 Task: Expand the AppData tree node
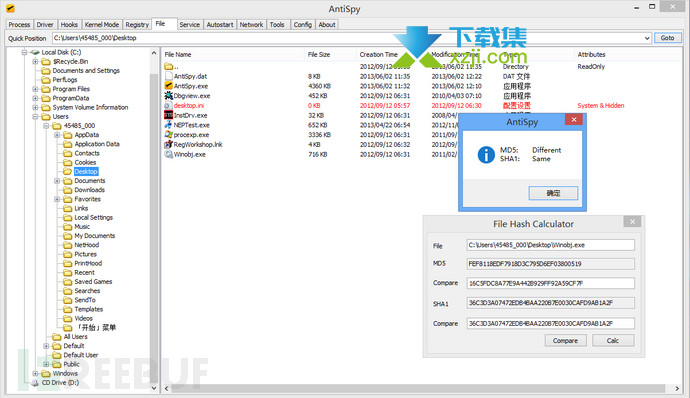point(57,135)
